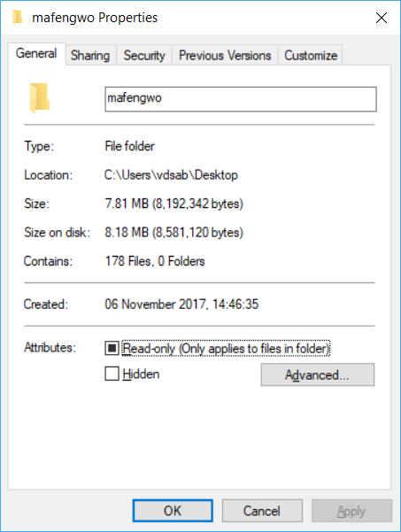Click Cancel to discard changes
The height and width of the screenshot is (532, 401).
pos(262,511)
